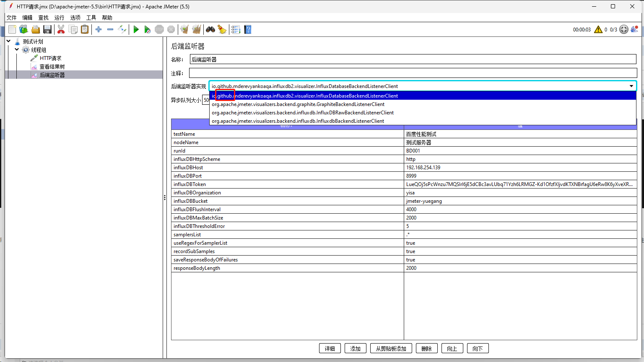Click the implementation combo box dropdown arrow
This screenshot has width=644, height=362.
pos(631,86)
